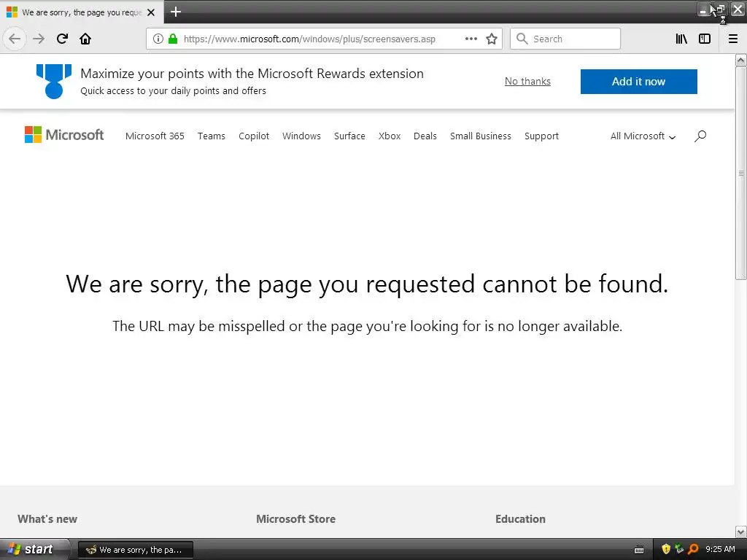The image size is (747, 560).
Task: Open Teams nav item
Action: pos(212,136)
